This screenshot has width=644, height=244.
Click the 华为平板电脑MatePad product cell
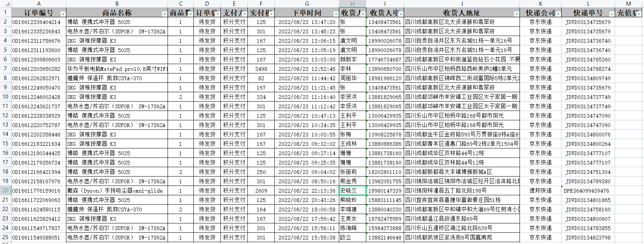pos(117,69)
